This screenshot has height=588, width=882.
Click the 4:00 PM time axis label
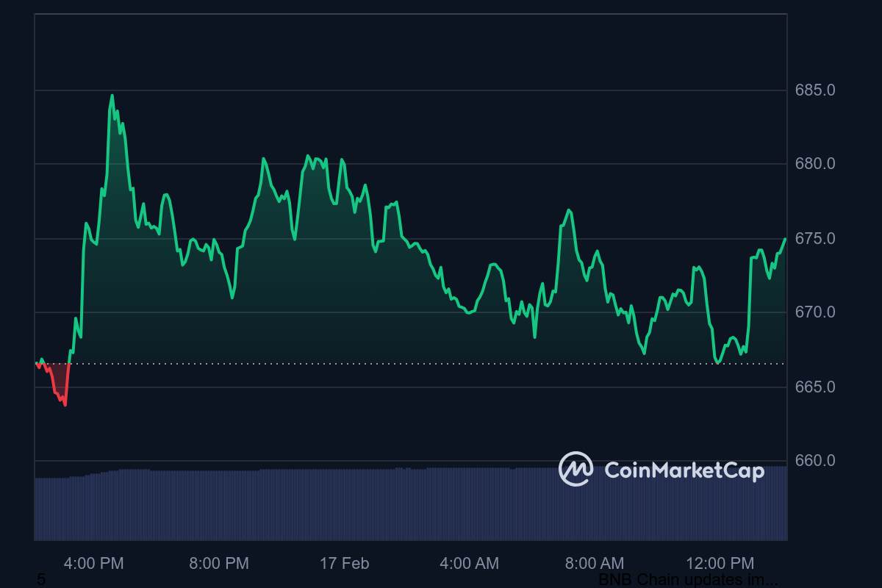pos(94,564)
